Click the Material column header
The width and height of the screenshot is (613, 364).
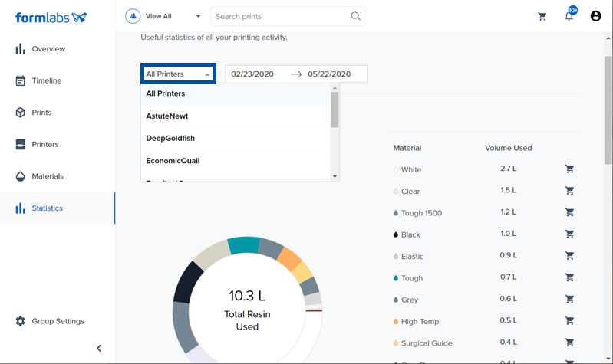[x=407, y=148]
